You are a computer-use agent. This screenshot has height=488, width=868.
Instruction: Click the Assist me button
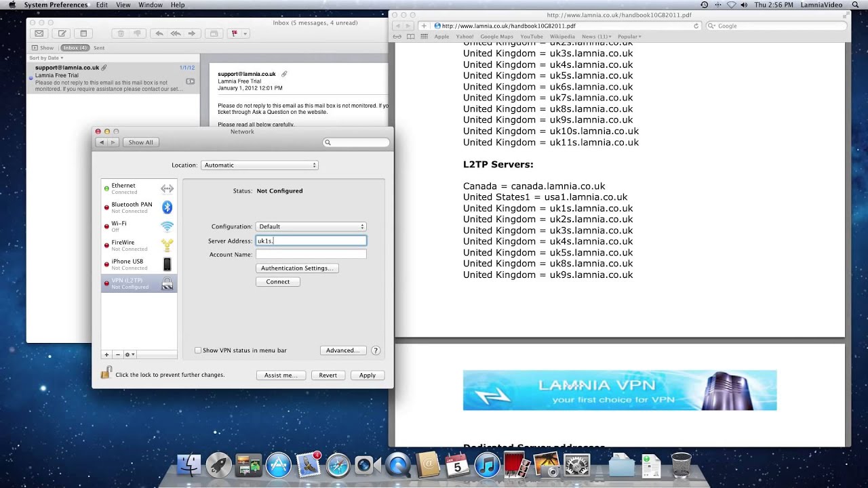281,375
